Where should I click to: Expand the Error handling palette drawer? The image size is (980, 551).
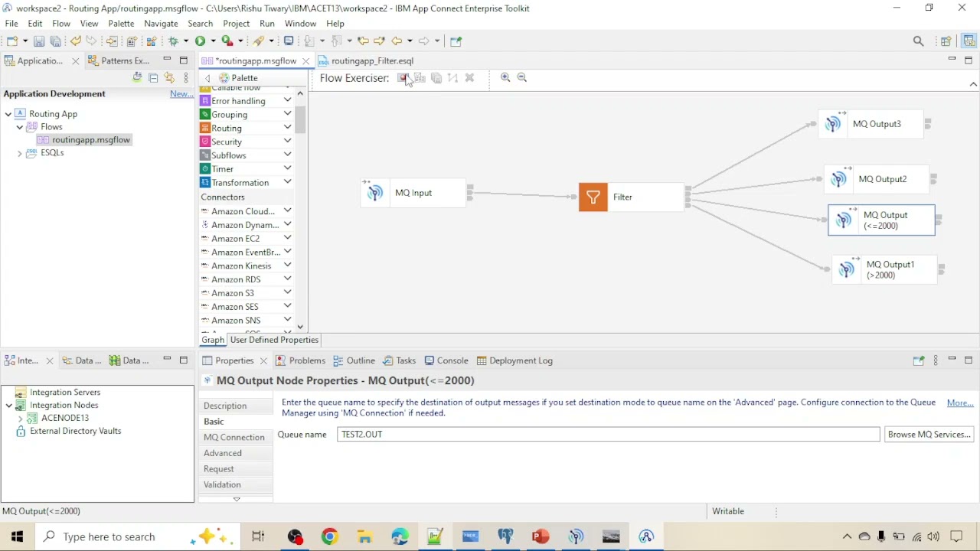pyautogui.click(x=287, y=100)
